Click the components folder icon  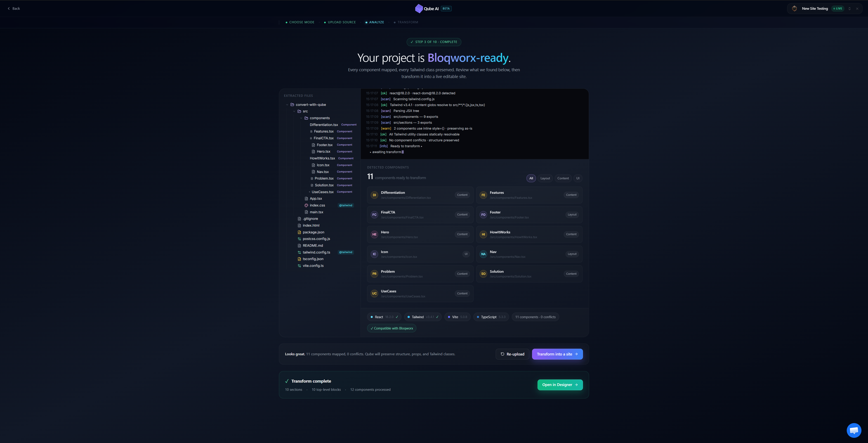[x=306, y=118]
